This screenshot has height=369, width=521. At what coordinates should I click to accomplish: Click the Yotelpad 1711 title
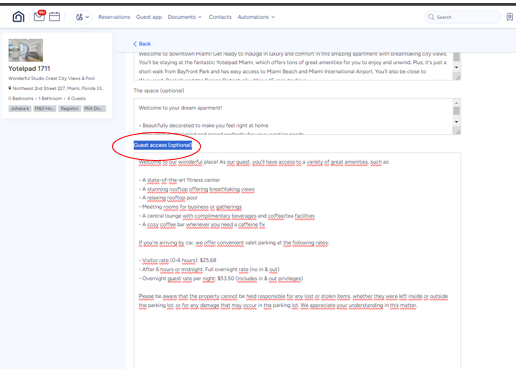[29, 69]
